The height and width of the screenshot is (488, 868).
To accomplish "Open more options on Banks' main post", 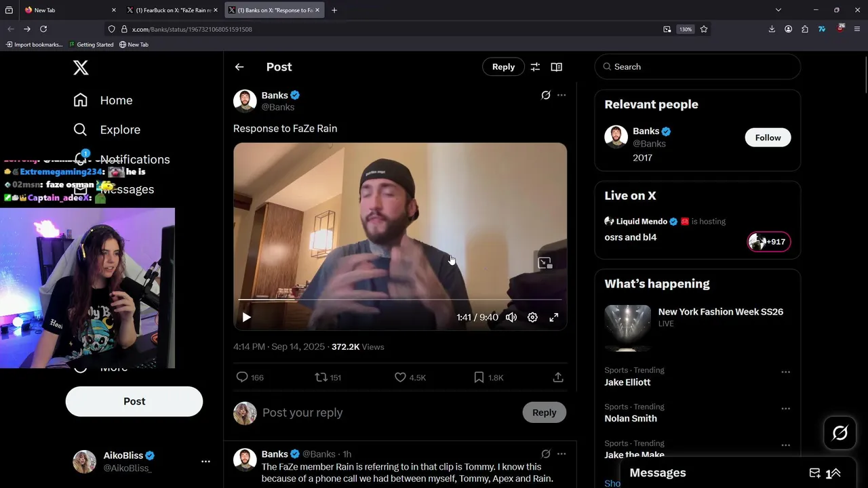I will click(561, 96).
